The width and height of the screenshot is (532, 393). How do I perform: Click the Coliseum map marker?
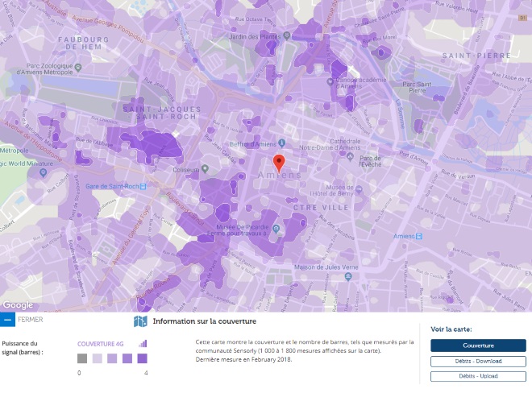click(x=205, y=169)
